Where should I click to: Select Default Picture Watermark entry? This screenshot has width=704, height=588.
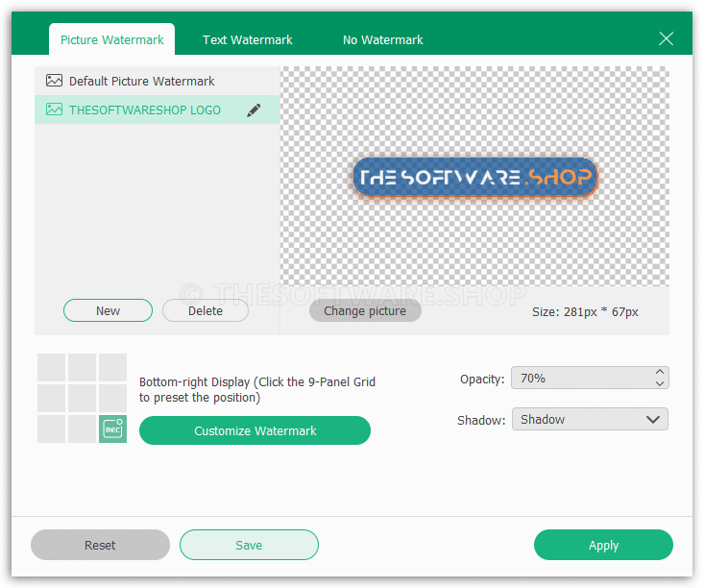pyautogui.click(x=158, y=81)
